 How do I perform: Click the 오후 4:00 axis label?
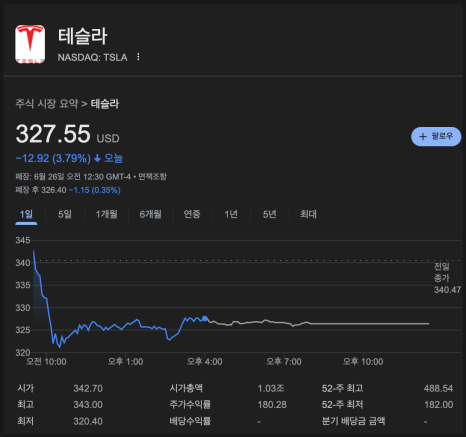[204, 362]
